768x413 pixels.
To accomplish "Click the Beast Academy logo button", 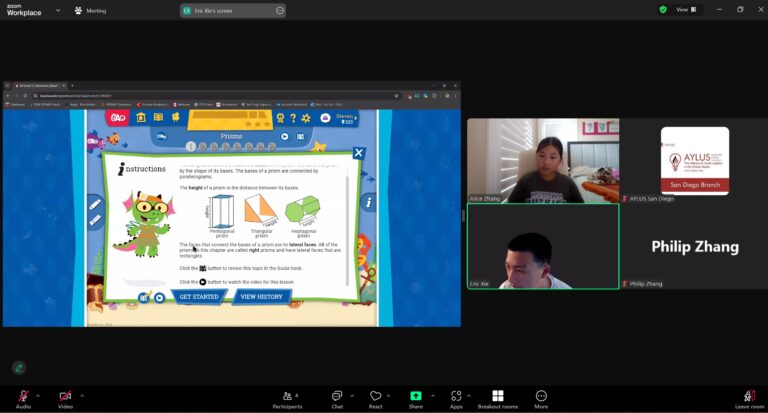I will (118, 118).
